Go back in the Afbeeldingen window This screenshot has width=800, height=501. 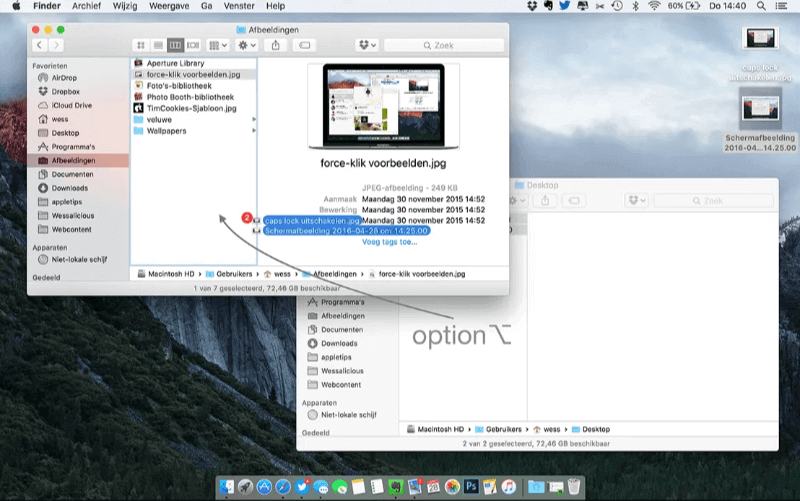(39, 45)
